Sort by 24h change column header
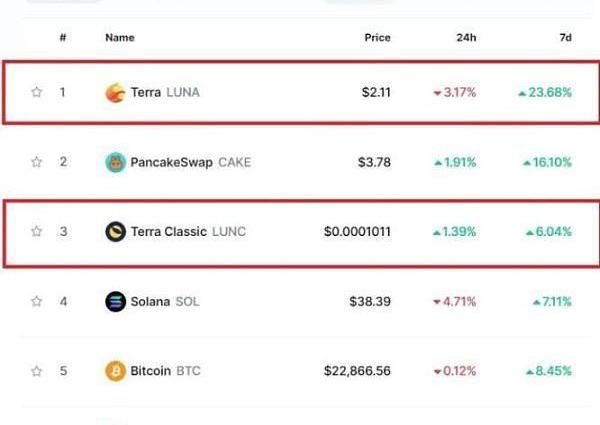 coord(466,38)
